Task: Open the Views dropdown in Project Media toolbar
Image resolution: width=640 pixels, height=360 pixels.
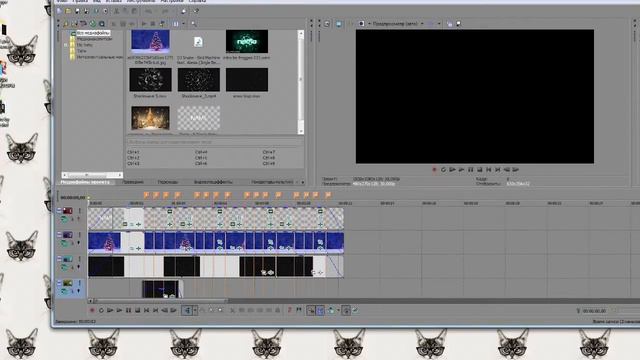Action: click(x=183, y=24)
